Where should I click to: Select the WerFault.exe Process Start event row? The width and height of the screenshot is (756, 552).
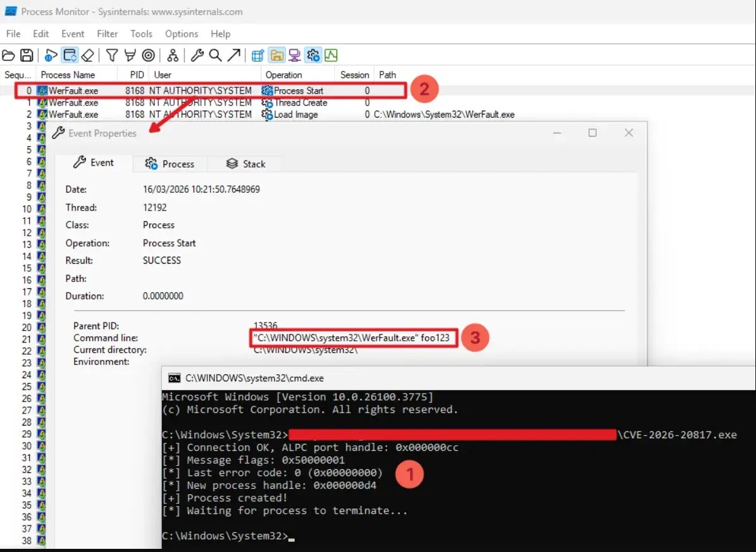coord(190,90)
